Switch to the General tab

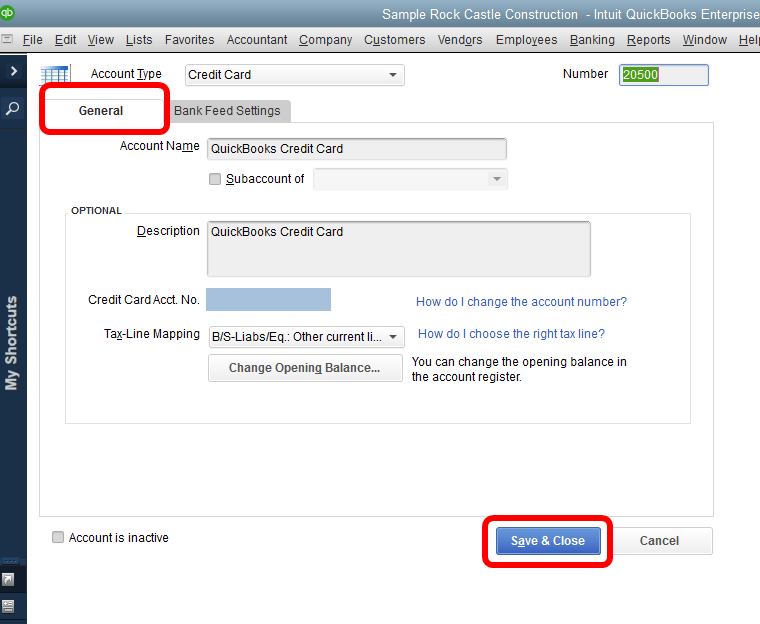pyautogui.click(x=101, y=111)
